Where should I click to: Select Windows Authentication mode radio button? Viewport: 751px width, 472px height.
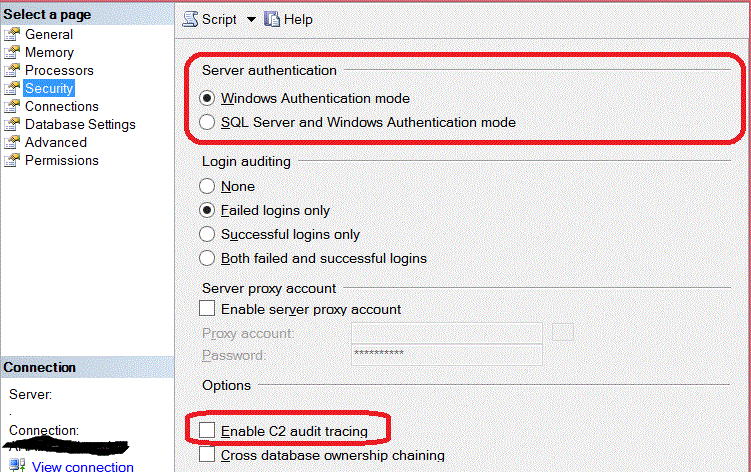point(207,98)
